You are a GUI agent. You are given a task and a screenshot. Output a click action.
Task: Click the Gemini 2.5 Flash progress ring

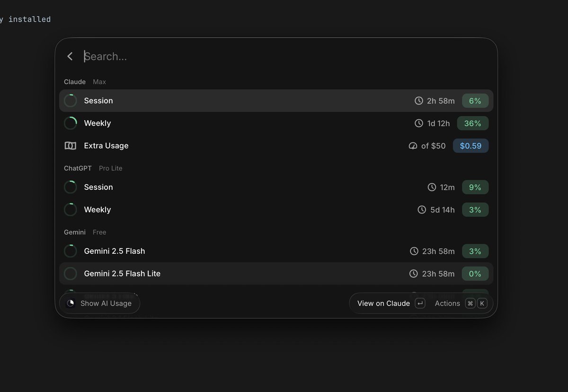pyautogui.click(x=71, y=251)
